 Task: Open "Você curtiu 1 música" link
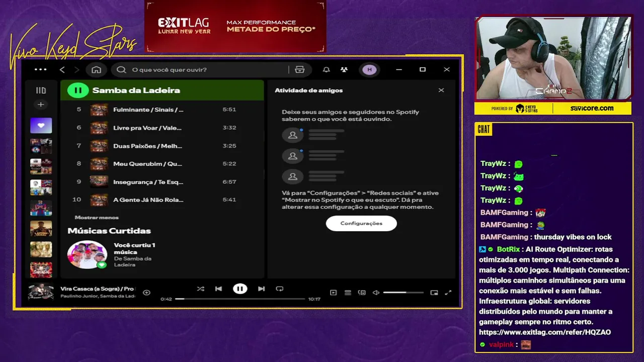coord(134,248)
